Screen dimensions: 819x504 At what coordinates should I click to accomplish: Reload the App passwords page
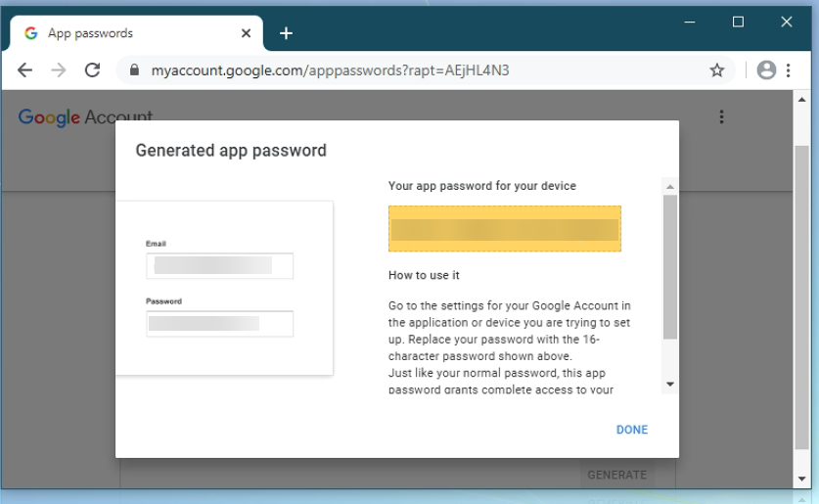[93, 70]
